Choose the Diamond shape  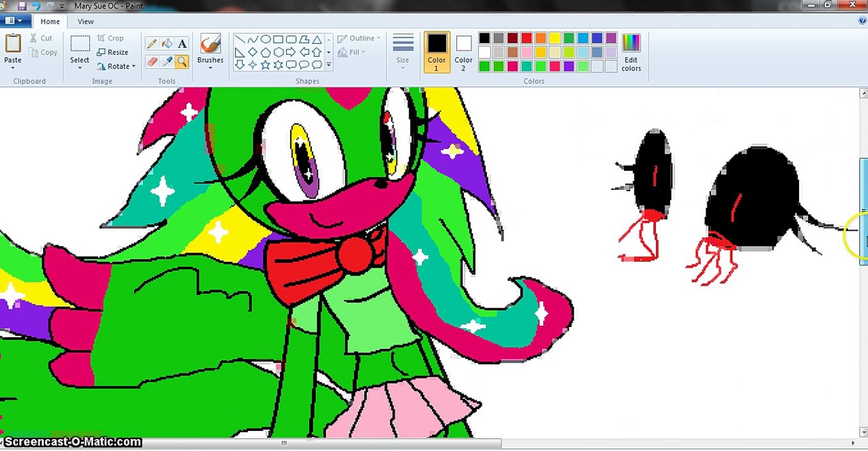[253, 52]
